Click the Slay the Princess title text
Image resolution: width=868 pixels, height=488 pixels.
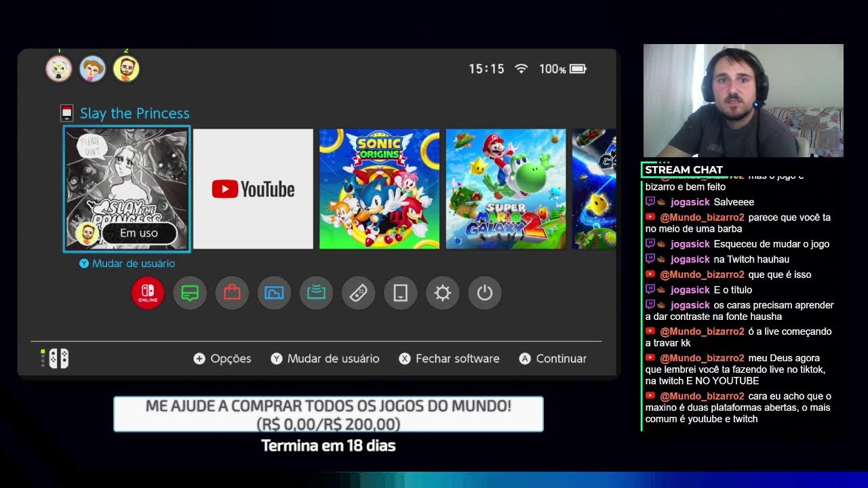click(x=135, y=113)
